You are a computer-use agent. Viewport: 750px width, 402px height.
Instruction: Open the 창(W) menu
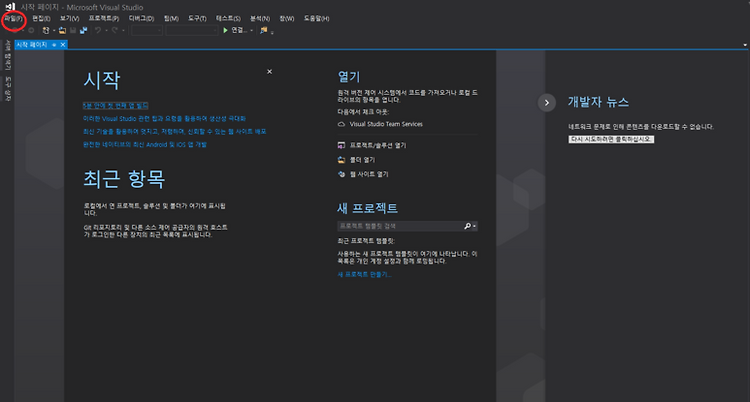coord(287,19)
